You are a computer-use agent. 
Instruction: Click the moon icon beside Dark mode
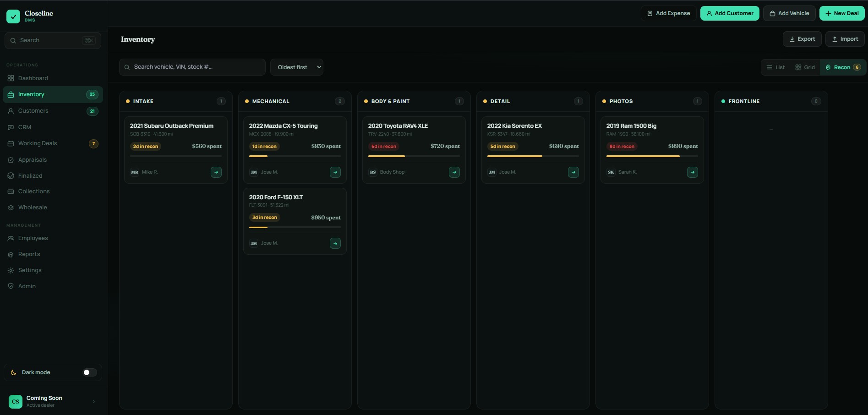pos(14,372)
